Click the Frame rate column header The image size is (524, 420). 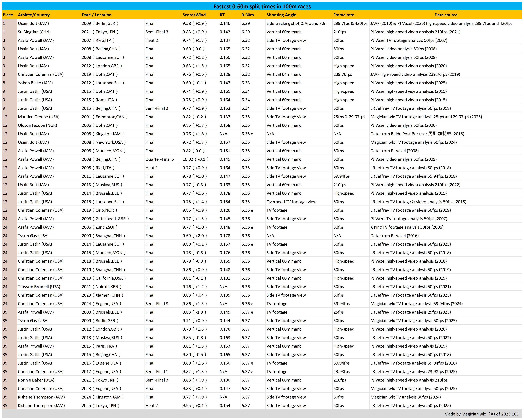pyautogui.click(x=344, y=15)
